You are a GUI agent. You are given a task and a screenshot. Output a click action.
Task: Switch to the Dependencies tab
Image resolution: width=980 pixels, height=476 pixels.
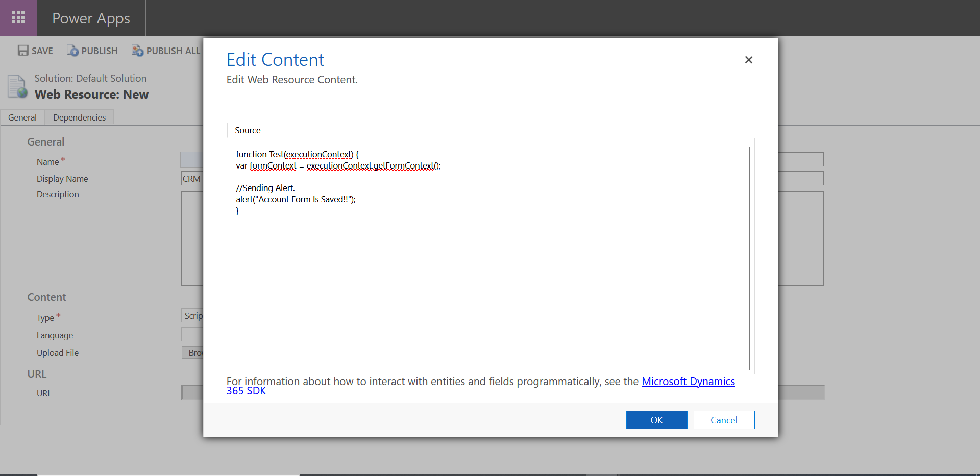click(x=79, y=117)
